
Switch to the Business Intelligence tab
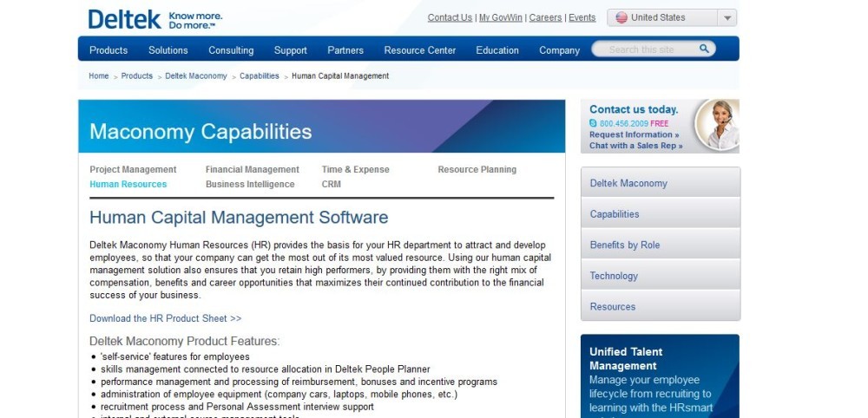point(250,185)
